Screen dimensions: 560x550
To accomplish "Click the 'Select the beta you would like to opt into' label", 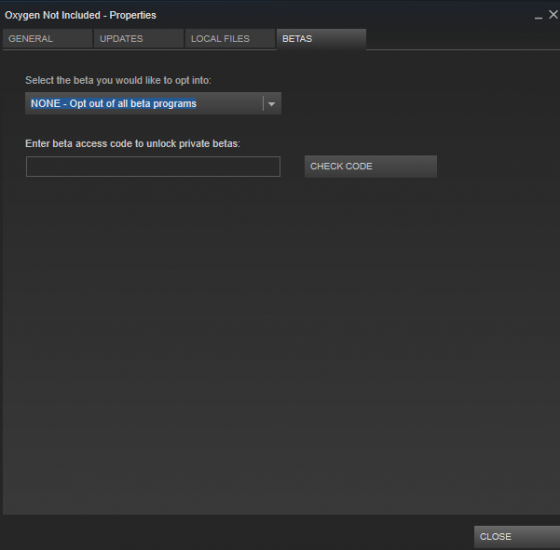I will pos(118,80).
